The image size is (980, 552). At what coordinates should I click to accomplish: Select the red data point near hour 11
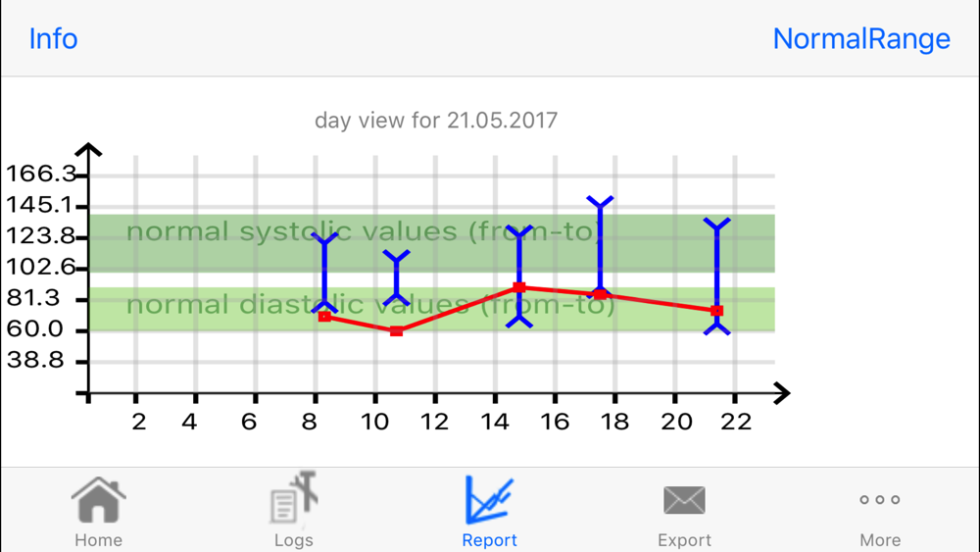tap(396, 331)
